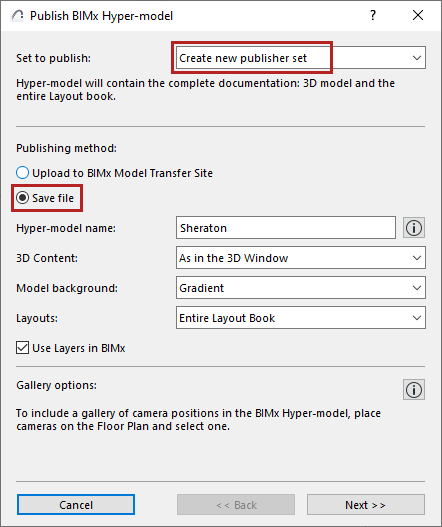Click the Hyper-model name label
The height and width of the screenshot is (527, 442).
pyautogui.click(x=66, y=228)
